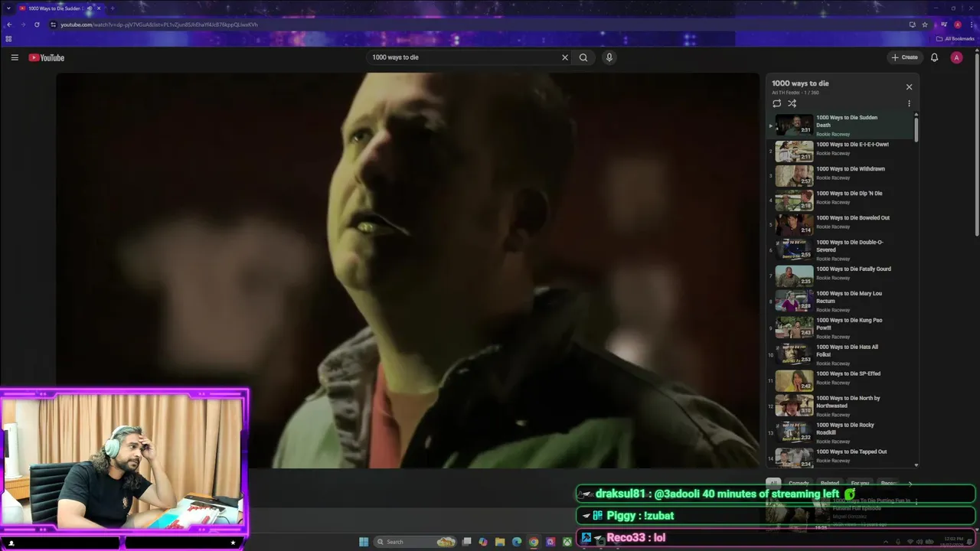Open the apps grid in bookmarks bar
The image size is (980, 551).
coord(8,38)
